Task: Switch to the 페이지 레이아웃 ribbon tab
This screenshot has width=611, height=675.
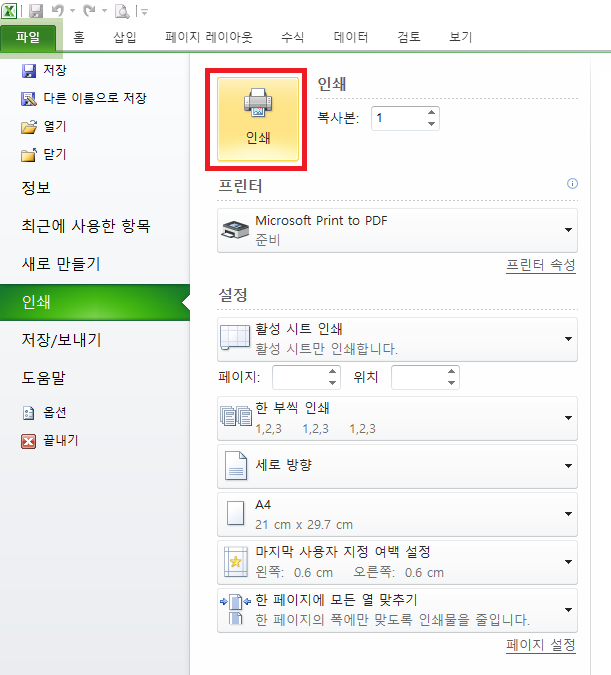Action: tap(209, 37)
